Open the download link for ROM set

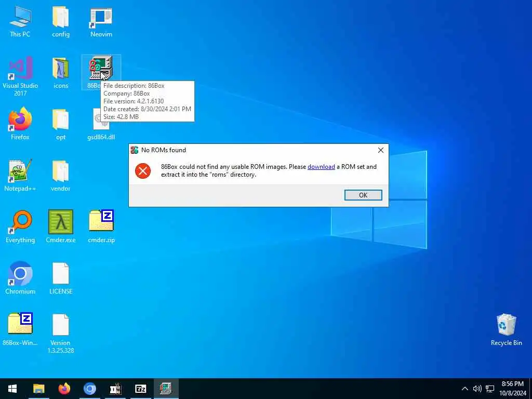point(321,167)
